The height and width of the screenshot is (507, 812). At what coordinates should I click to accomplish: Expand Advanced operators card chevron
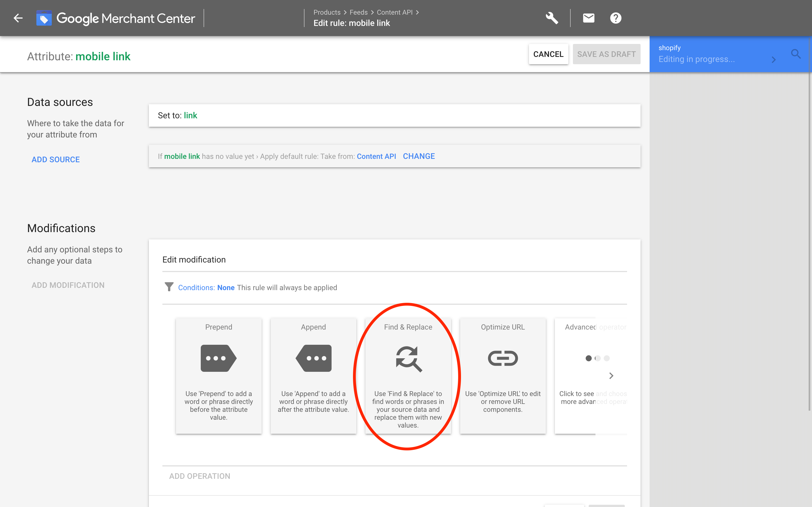coord(611,375)
